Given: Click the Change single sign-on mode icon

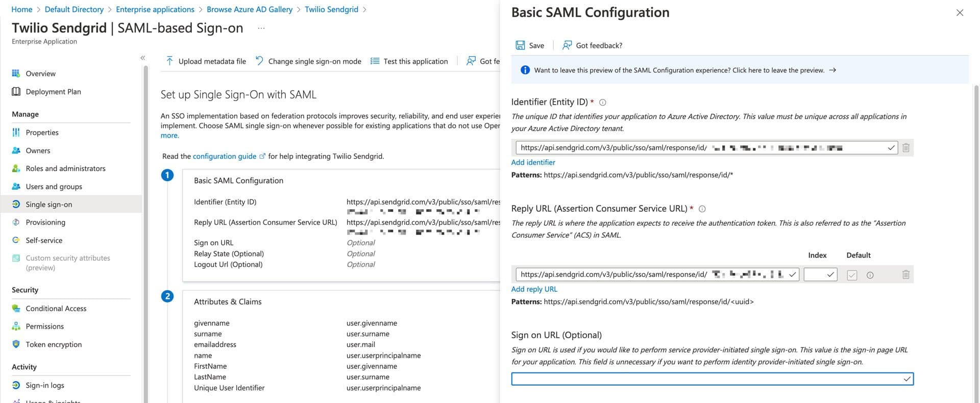Looking at the screenshot, I should (259, 61).
